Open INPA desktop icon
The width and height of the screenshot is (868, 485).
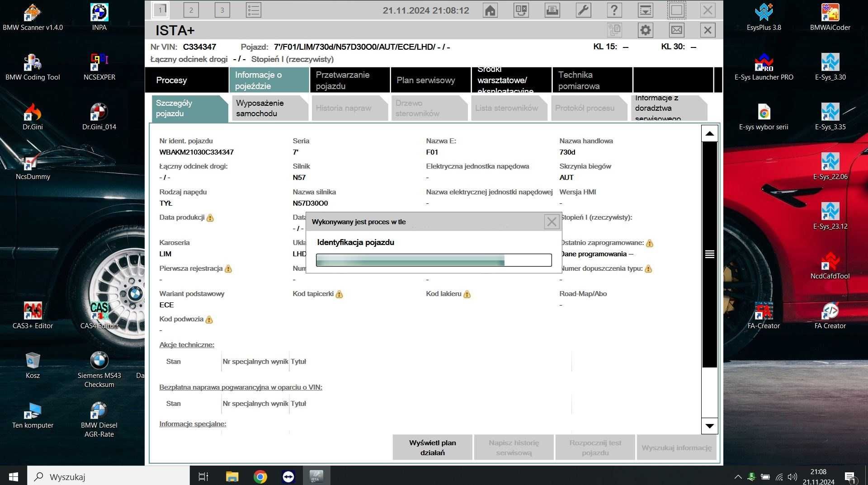pos(99,17)
